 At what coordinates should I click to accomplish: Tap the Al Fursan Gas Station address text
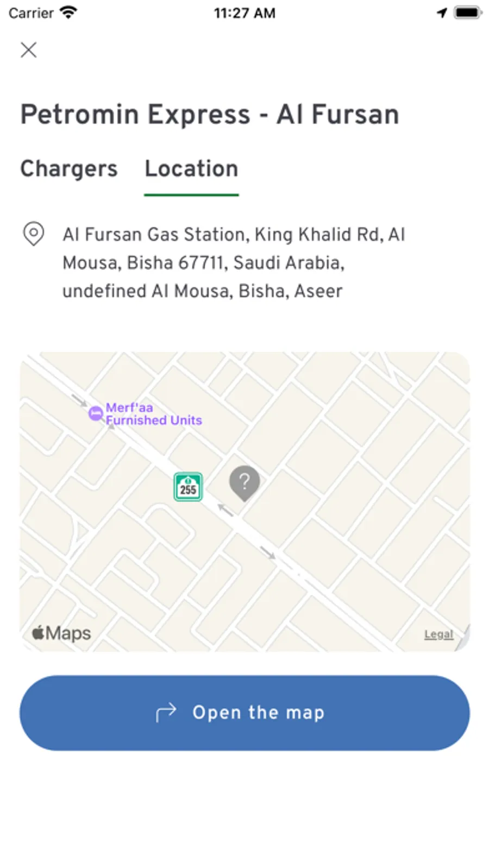tap(234, 263)
